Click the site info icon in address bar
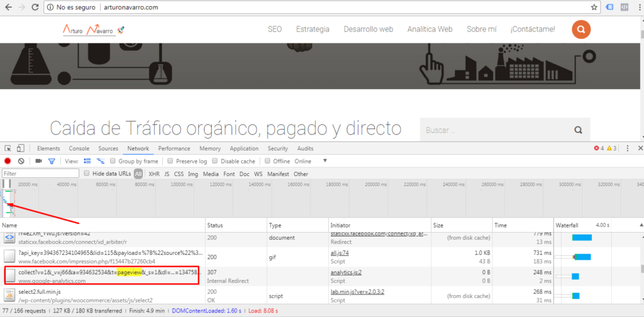 [x=50, y=8]
